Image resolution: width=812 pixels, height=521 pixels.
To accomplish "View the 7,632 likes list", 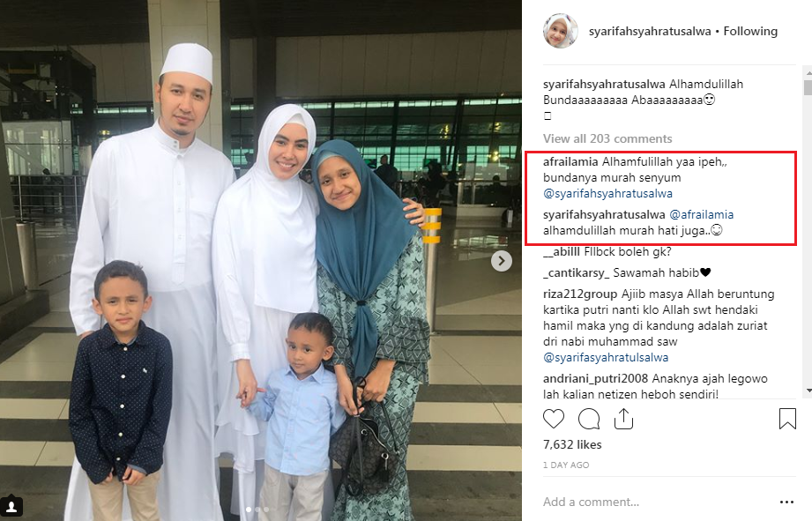I will [x=572, y=445].
